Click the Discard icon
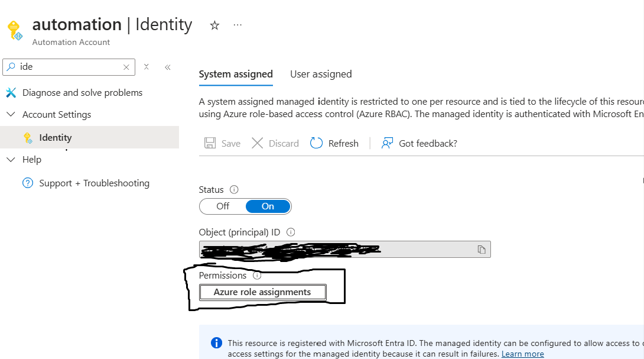644x359 pixels. point(258,143)
